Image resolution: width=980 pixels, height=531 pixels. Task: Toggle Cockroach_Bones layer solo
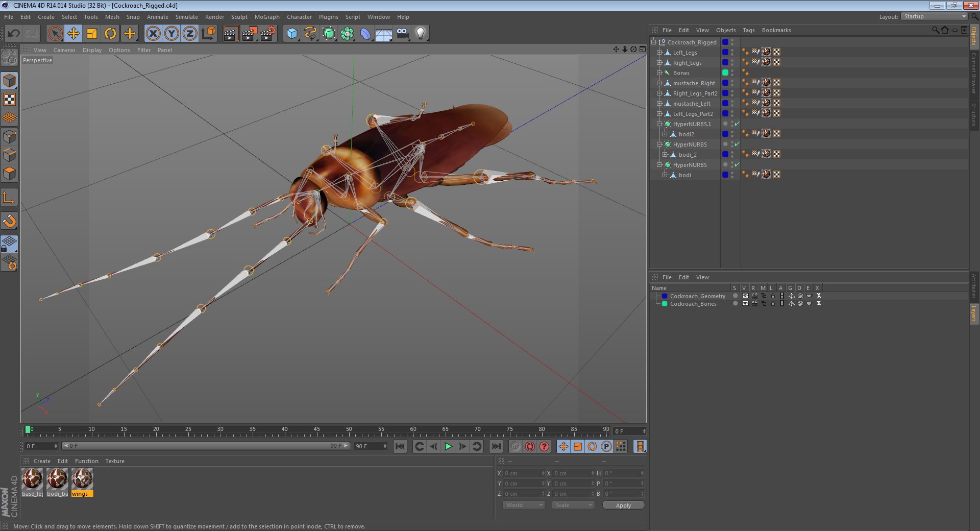pyautogui.click(x=736, y=303)
